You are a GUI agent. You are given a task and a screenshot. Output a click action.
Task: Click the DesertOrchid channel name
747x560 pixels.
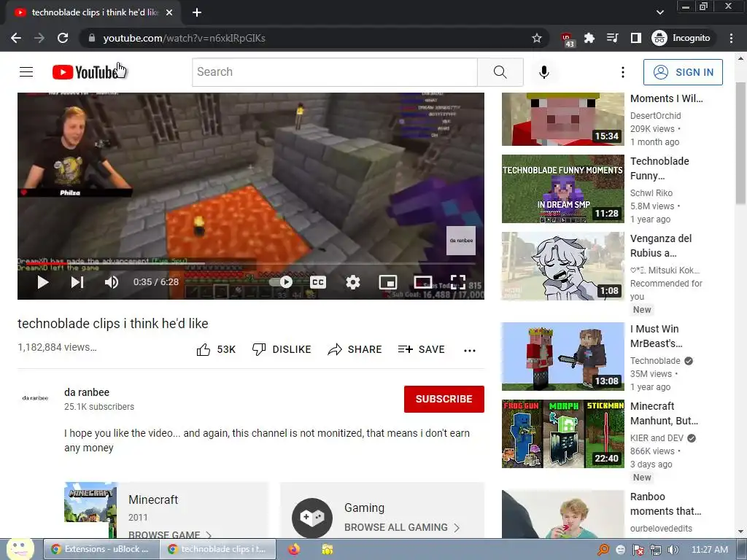pos(656,116)
